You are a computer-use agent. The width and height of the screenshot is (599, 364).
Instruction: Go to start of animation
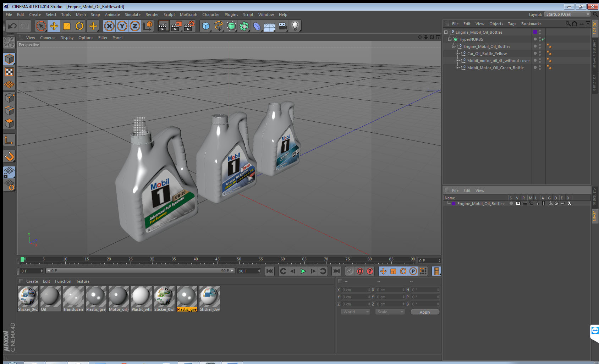coord(270,271)
